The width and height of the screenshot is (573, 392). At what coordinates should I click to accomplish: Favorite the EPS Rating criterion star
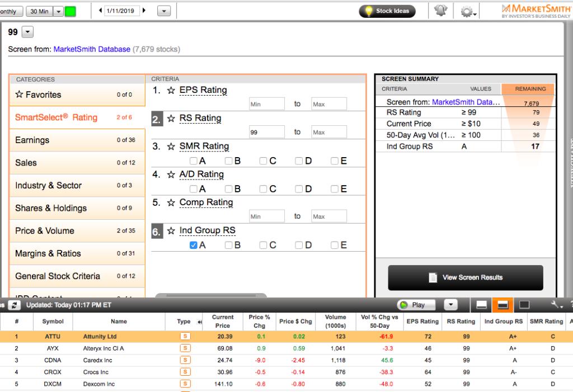[171, 90]
